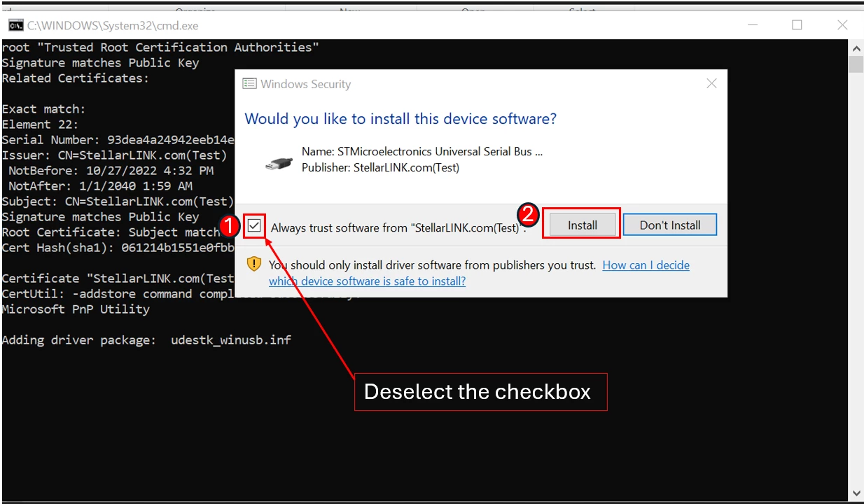Screen dimensions: 864x504
Task: Uncheck the Always trust software checkbox
Action: [x=254, y=226]
